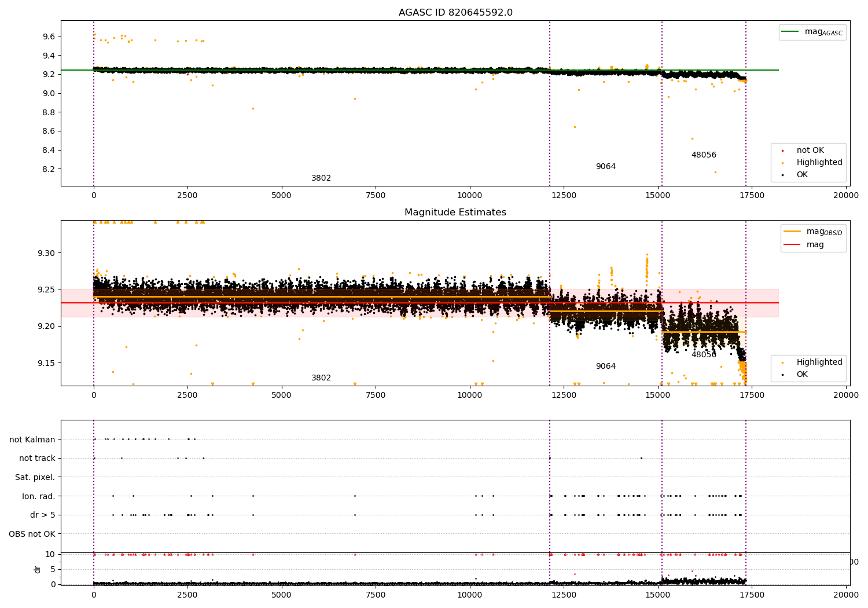Click "Highlighted" legend entry in Magnitude Estimates plot
Screen dimensions: 868x608
[819, 362]
